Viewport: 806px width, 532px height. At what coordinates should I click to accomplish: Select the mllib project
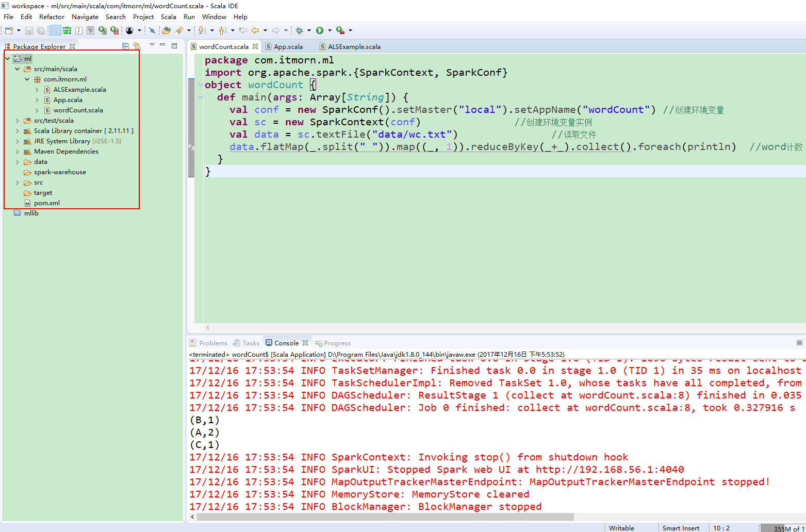tap(31, 213)
